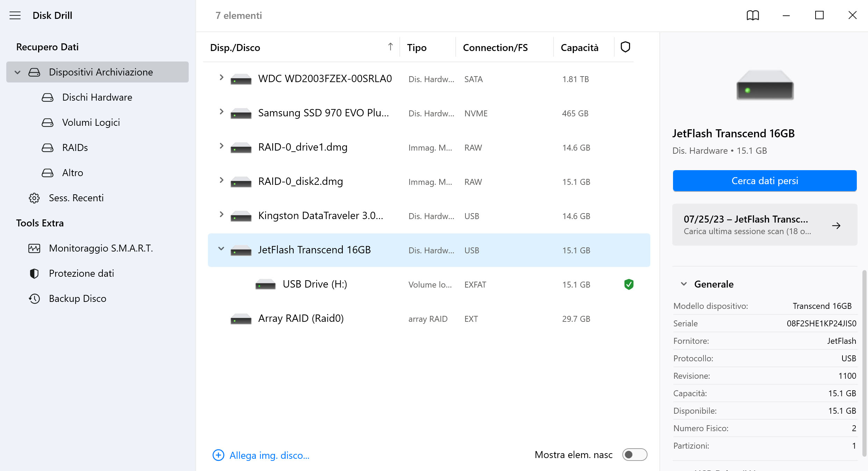The image size is (868, 471).
Task: Open Dischi Hardware in sidebar
Action: click(x=97, y=97)
